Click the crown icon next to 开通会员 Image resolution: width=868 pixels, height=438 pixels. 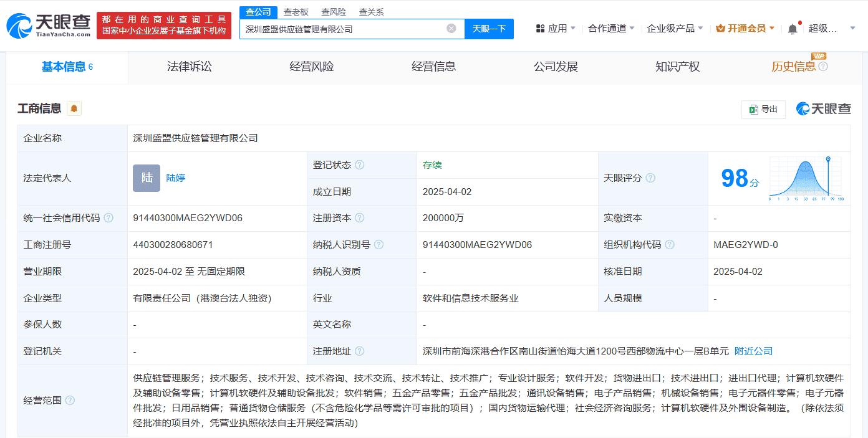pos(721,28)
